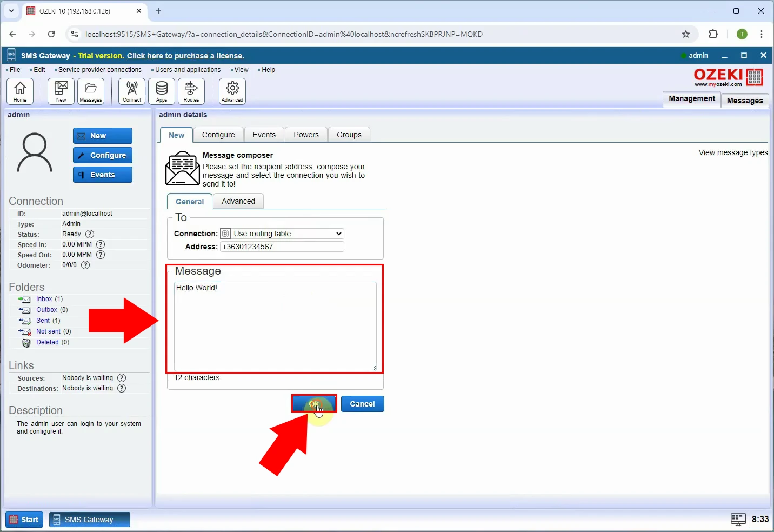Click the Cancel button
The width and height of the screenshot is (774, 532).
(363, 404)
